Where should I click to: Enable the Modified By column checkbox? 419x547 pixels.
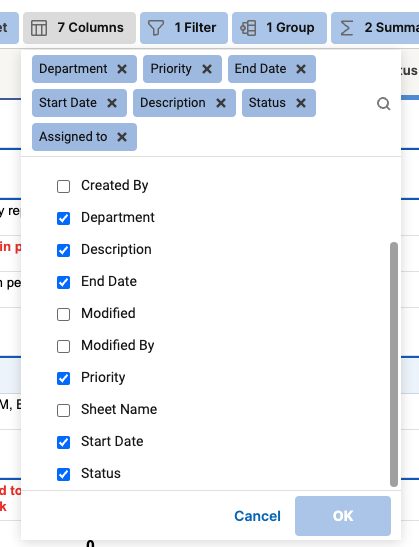pyautogui.click(x=63, y=346)
